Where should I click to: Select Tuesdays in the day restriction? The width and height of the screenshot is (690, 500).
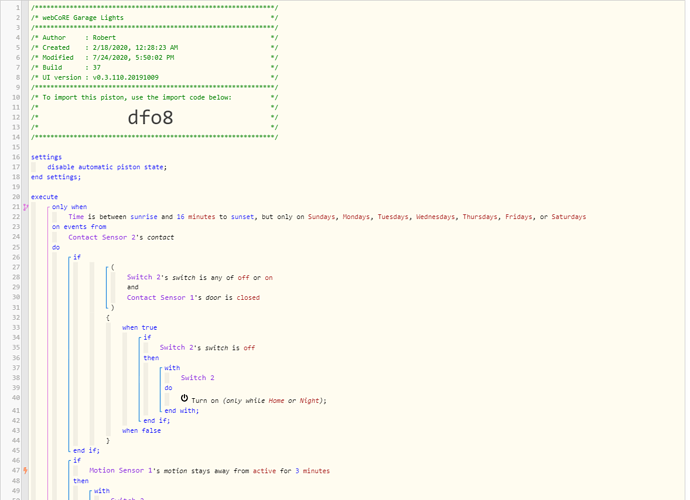[393, 217]
